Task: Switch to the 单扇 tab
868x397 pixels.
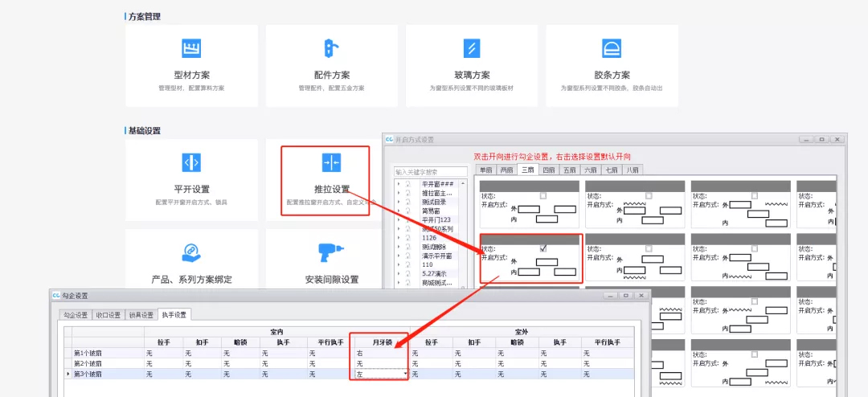Action: (x=485, y=170)
